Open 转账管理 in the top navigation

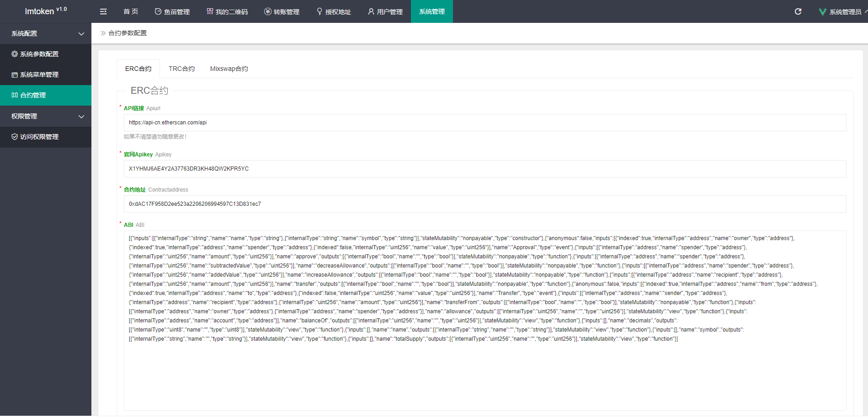pos(282,11)
